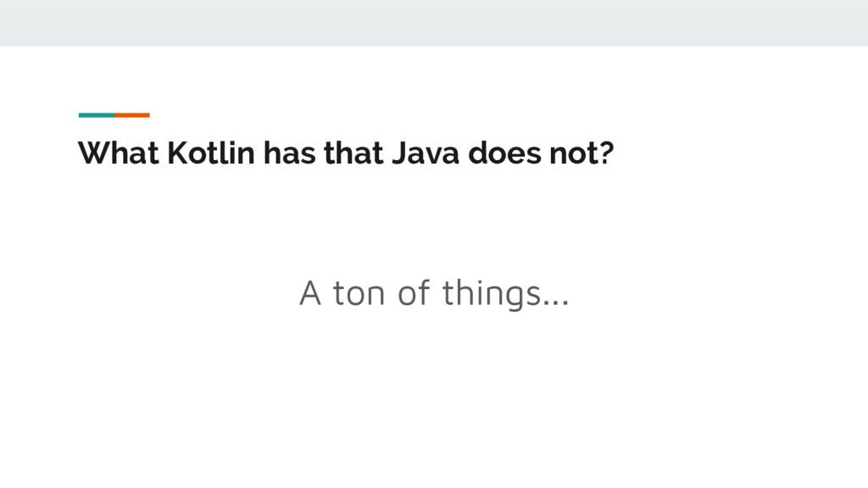868x488 pixels.
Task: Click the orange accent line segment
Action: (x=132, y=114)
